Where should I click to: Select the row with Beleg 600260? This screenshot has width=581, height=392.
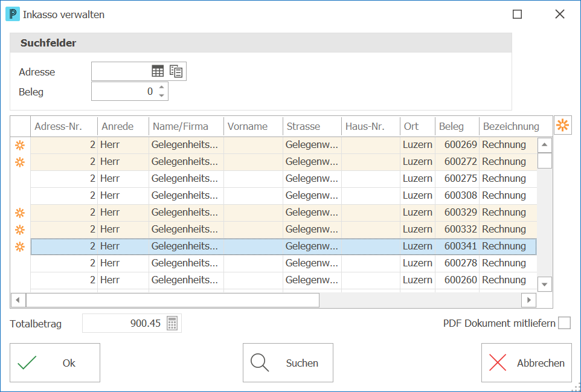283,280
